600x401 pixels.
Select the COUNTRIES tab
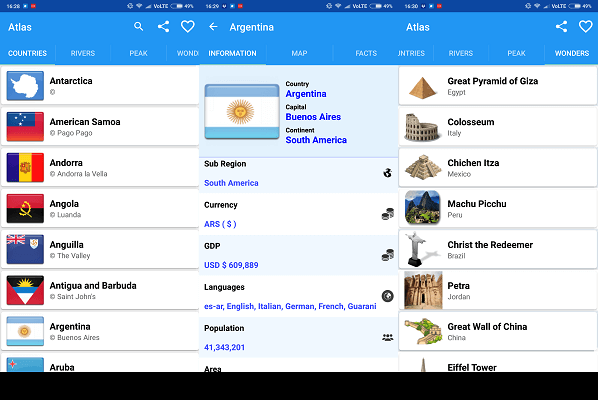tap(28, 53)
